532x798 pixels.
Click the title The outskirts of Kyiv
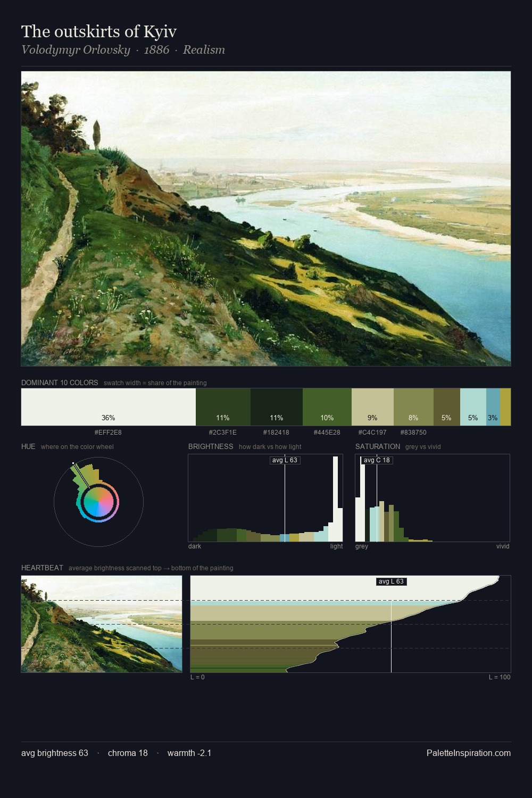tap(99, 31)
